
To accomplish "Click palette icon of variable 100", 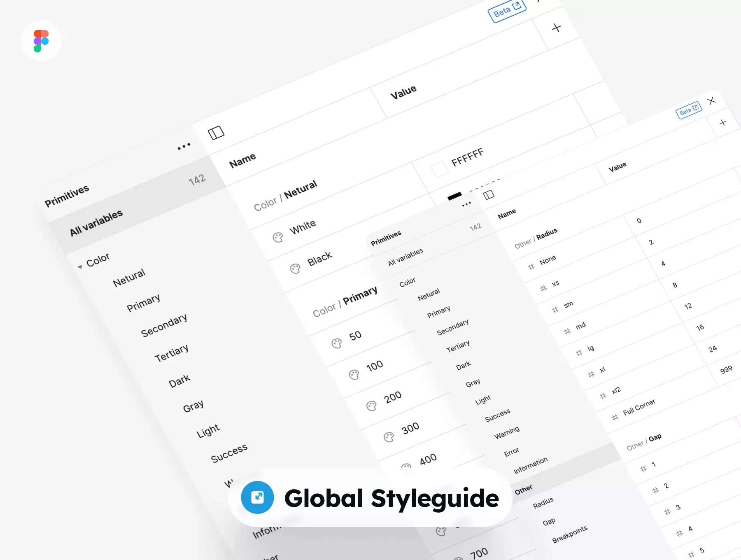I will (354, 375).
